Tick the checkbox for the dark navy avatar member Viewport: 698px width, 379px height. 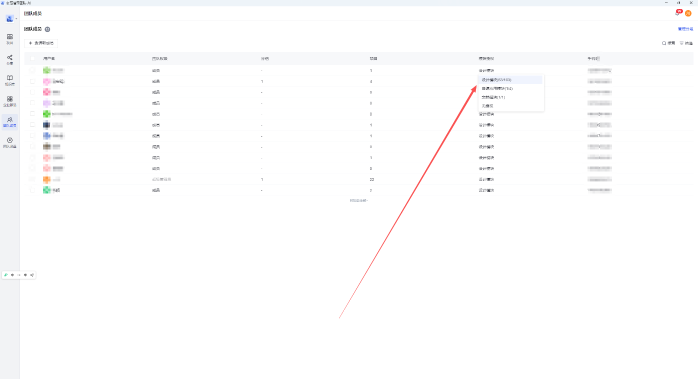32,125
